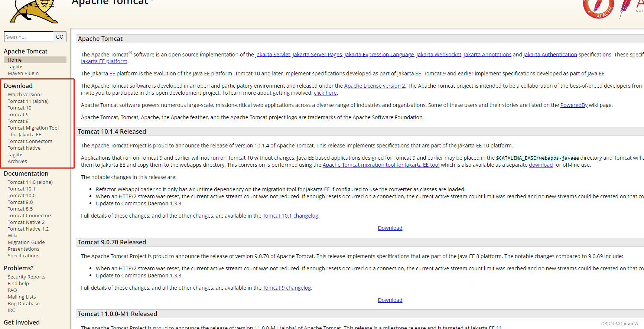Open the Tomcat 8 download link
This screenshot has height=329, width=644.
[18, 121]
